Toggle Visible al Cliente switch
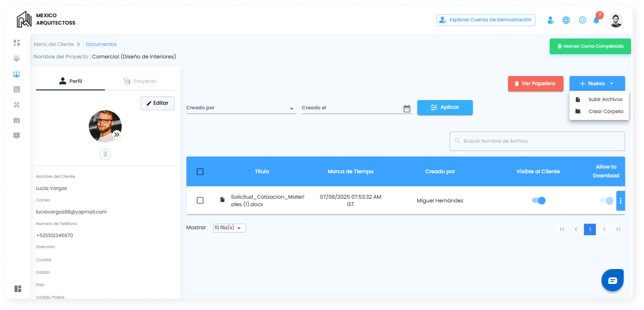Viewport: 644px width, 310px height. (538, 201)
